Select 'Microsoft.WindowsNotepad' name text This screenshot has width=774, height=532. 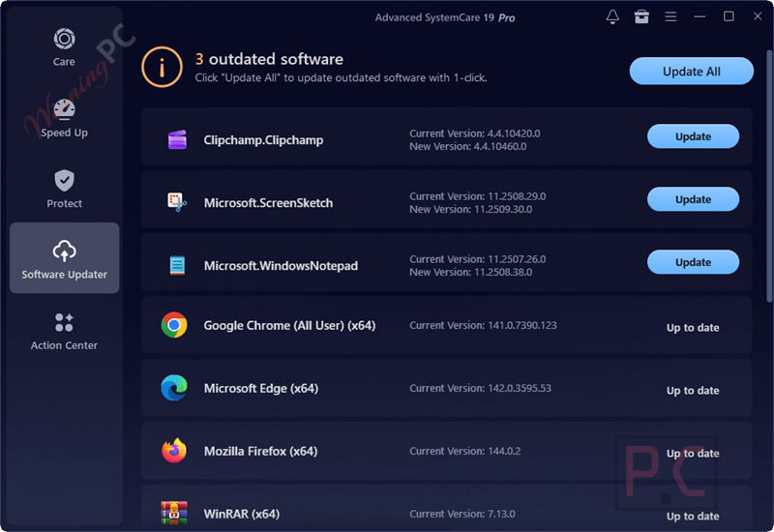(x=281, y=265)
